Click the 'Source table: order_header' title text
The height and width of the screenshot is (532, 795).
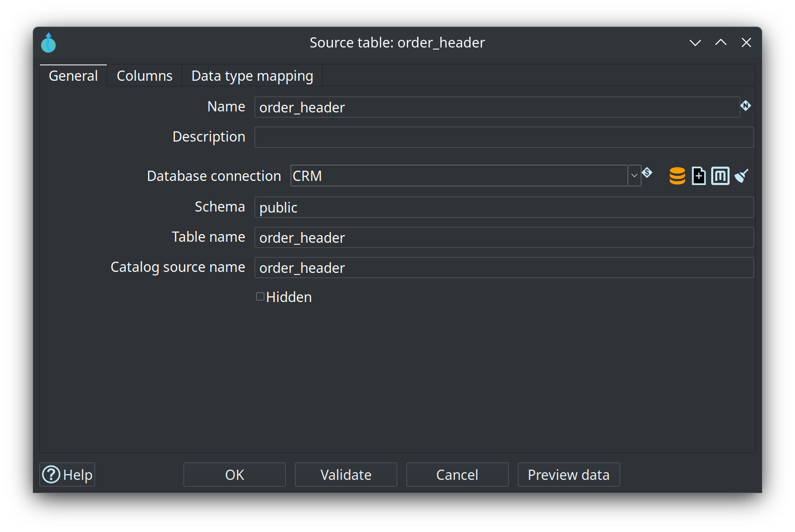tap(397, 42)
